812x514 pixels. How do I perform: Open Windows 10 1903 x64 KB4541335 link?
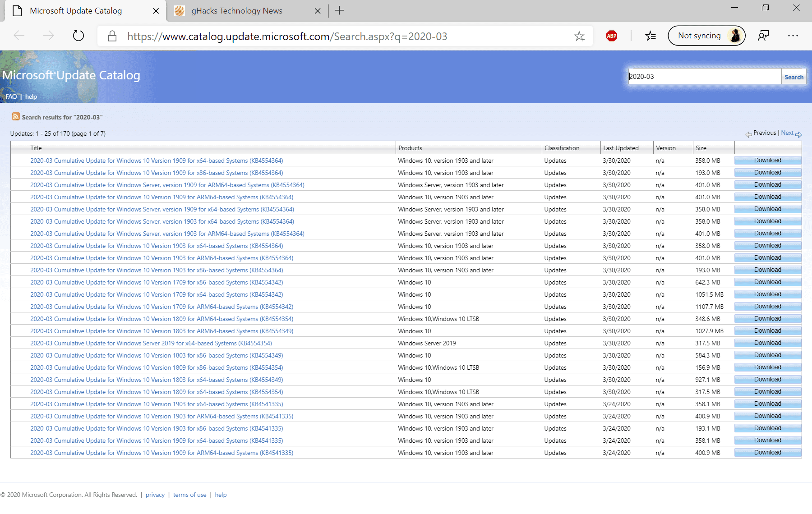click(x=157, y=404)
